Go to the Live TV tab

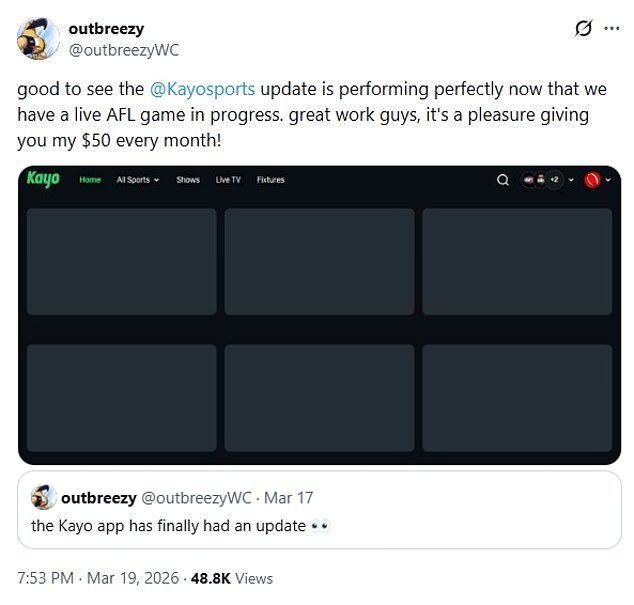228,180
